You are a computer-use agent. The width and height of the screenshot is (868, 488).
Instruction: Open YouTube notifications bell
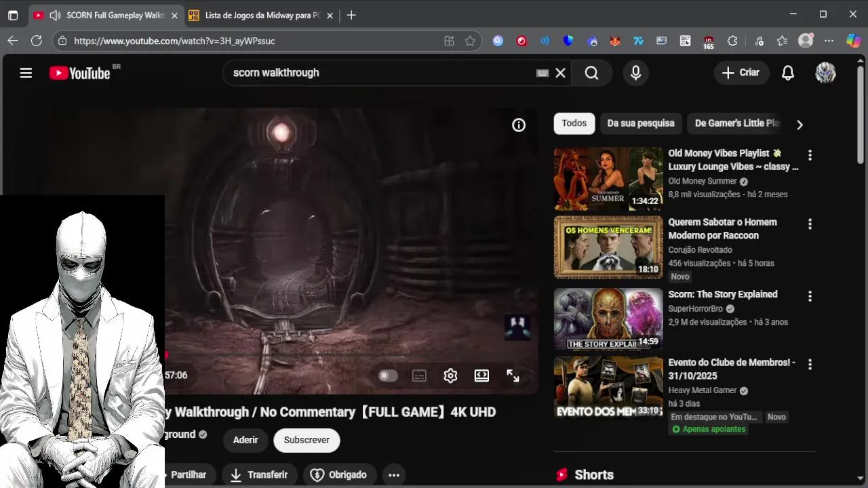click(x=787, y=73)
